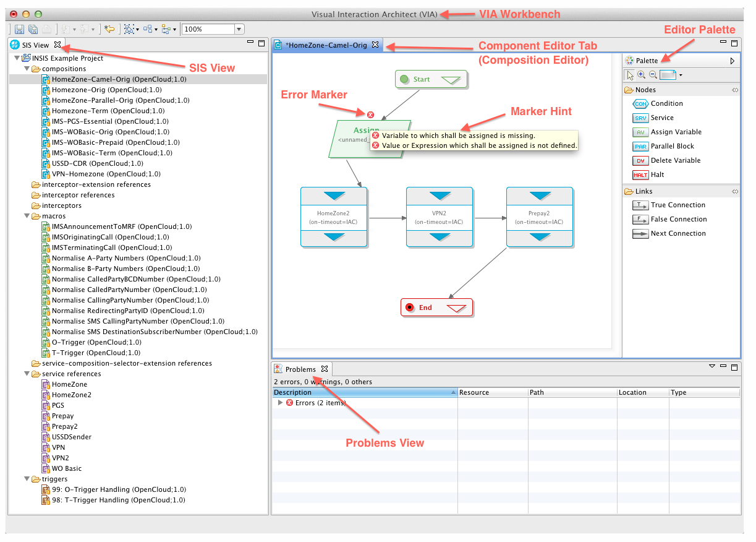Screen dimensions: 756x542
Task: Open the 100% zoom level dropdown
Action: click(239, 29)
